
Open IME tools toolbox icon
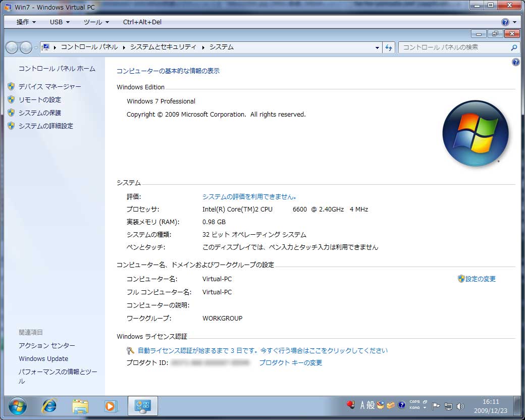pos(391,405)
